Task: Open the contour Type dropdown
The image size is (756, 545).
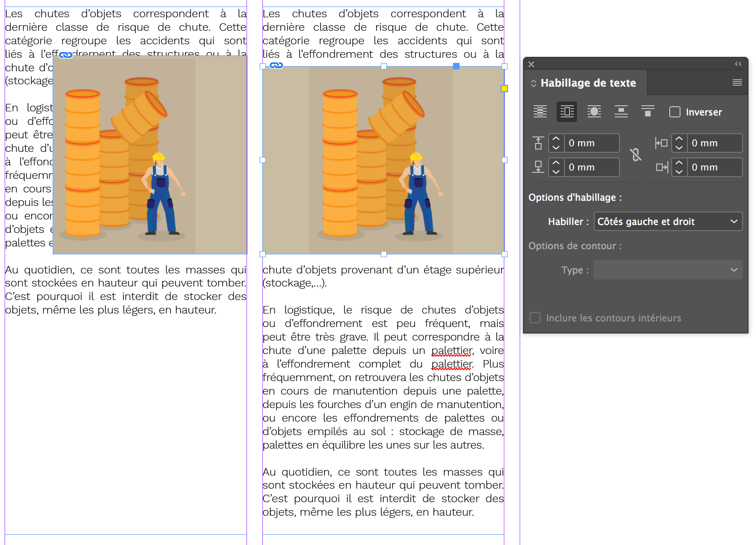Action: [x=668, y=270]
